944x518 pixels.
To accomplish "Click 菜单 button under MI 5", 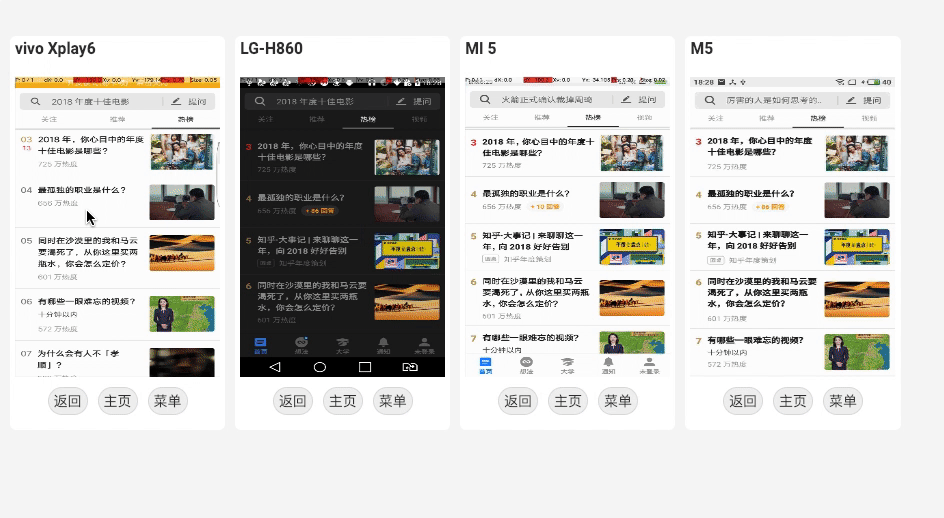I will 618,401.
